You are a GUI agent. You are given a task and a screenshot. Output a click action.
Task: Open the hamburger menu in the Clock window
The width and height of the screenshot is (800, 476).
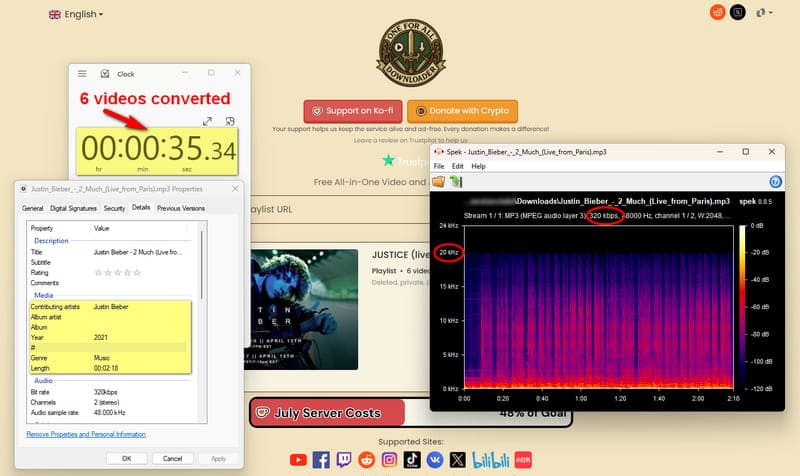pyautogui.click(x=82, y=73)
